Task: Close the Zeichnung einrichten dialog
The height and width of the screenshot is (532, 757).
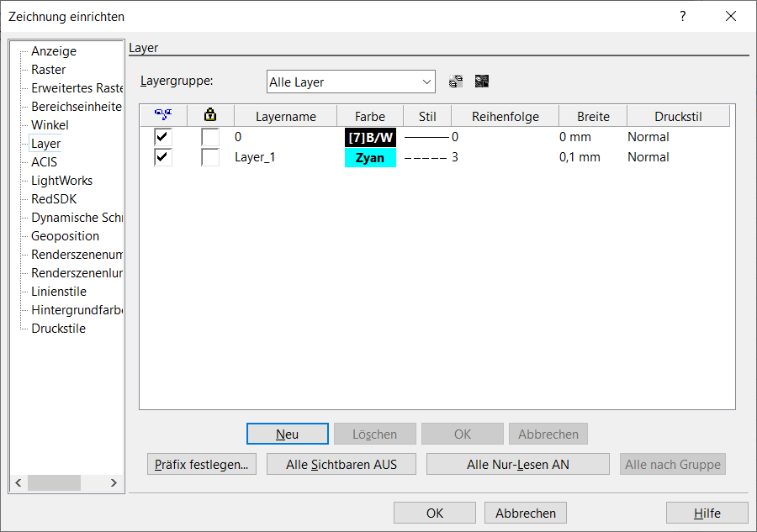Action: (x=731, y=17)
